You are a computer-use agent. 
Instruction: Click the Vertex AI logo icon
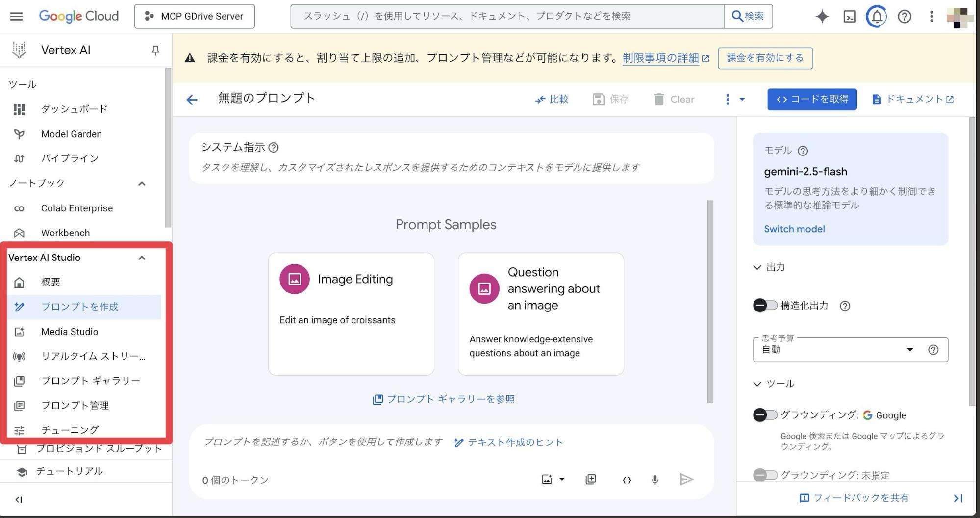pos(19,50)
